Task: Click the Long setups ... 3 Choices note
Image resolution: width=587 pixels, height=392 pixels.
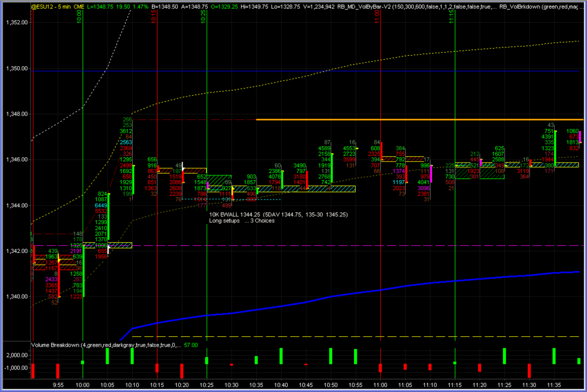Action: point(242,221)
